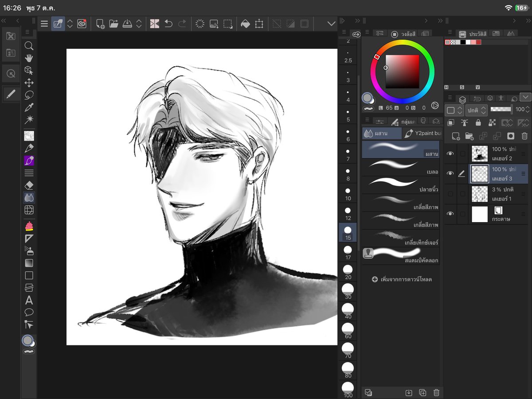Click the Redo arrow in command bar
532x399 pixels.
point(182,24)
